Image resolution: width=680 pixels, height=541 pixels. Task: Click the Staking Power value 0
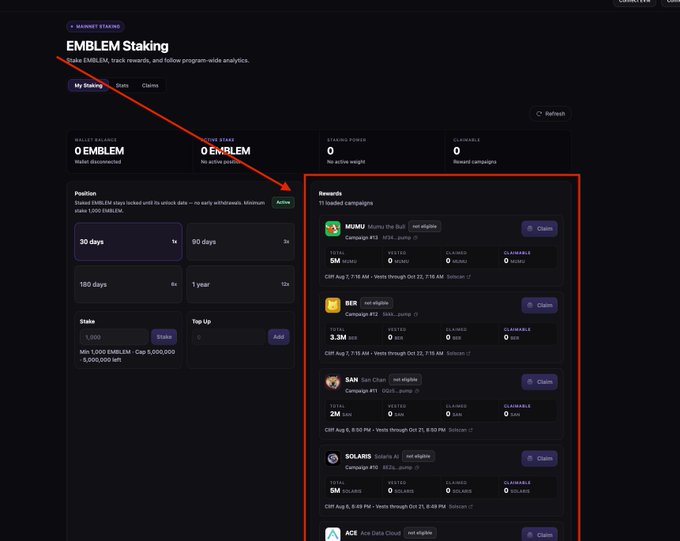pos(330,151)
